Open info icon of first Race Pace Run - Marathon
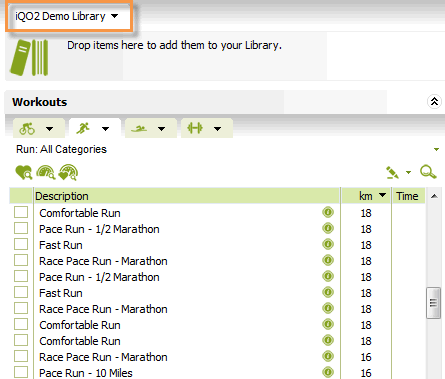445x379 pixels. pos(328,260)
